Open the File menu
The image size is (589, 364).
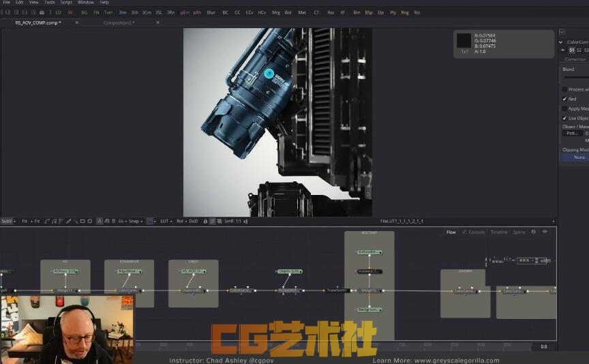click(6, 2)
